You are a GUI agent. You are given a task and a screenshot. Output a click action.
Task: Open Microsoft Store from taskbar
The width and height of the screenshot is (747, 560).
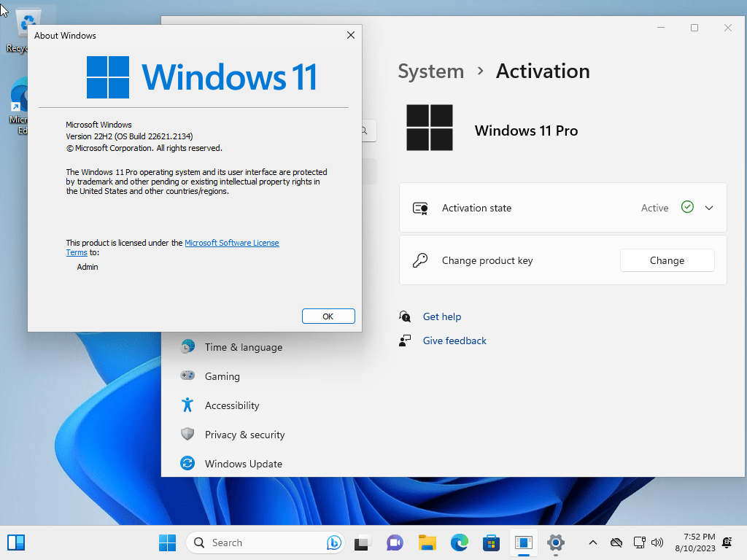491,542
